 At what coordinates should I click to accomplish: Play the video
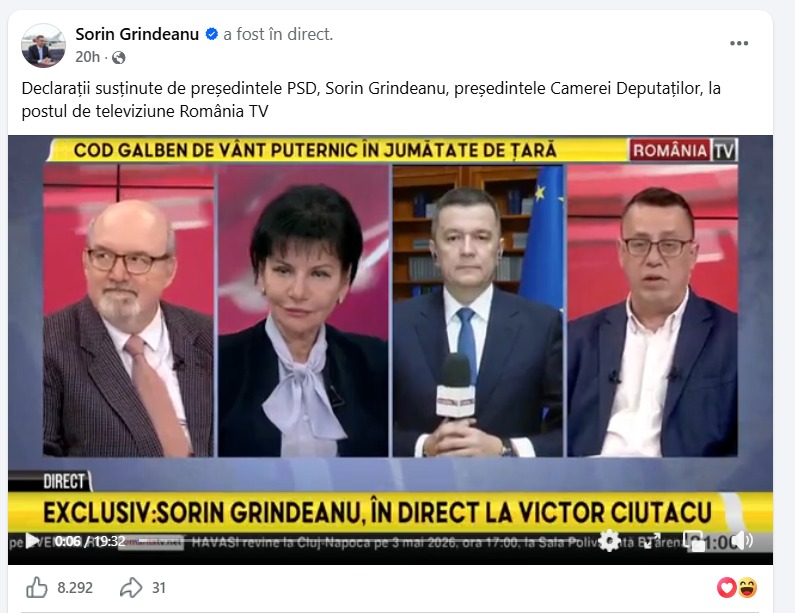(x=32, y=541)
